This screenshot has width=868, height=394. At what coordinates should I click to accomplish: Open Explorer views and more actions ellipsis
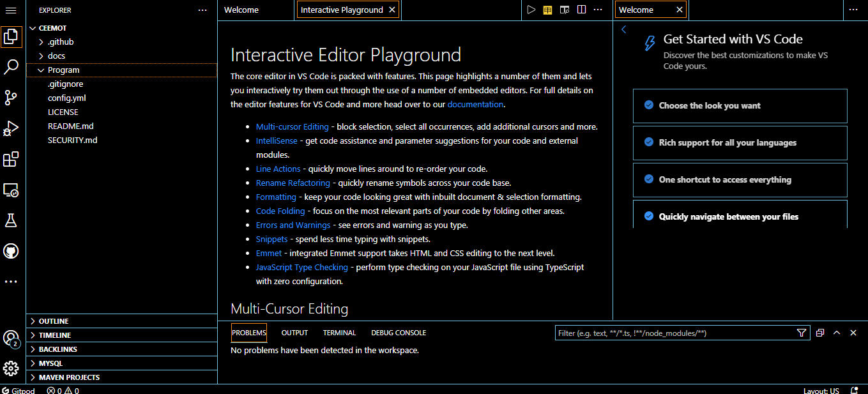202,10
